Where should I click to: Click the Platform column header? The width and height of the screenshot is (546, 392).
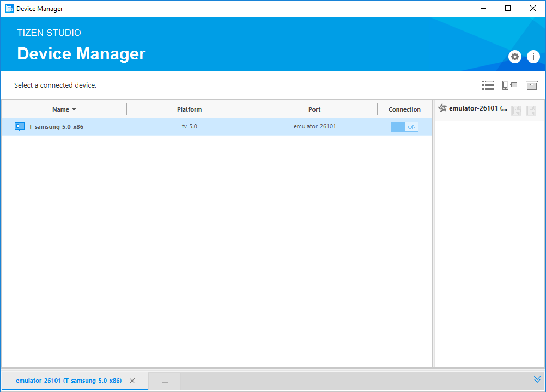(189, 109)
